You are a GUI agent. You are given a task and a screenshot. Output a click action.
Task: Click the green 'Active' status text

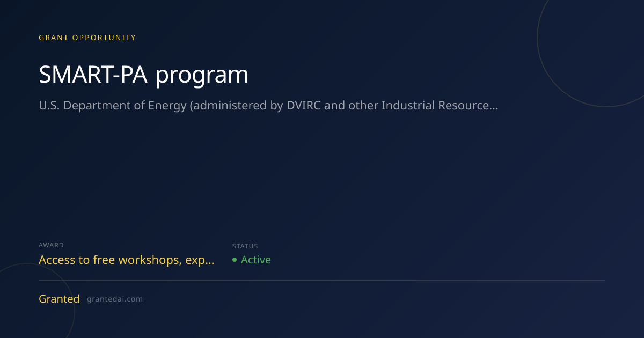[x=256, y=260]
